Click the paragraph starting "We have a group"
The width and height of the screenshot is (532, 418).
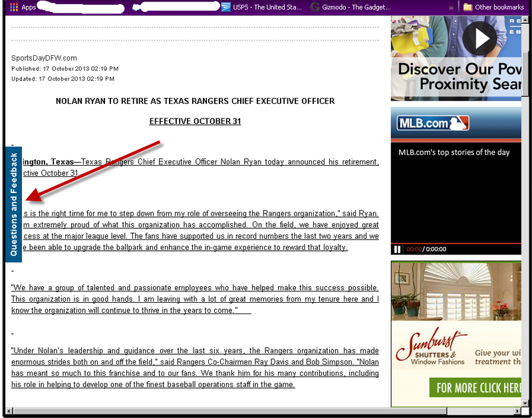[x=195, y=299]
